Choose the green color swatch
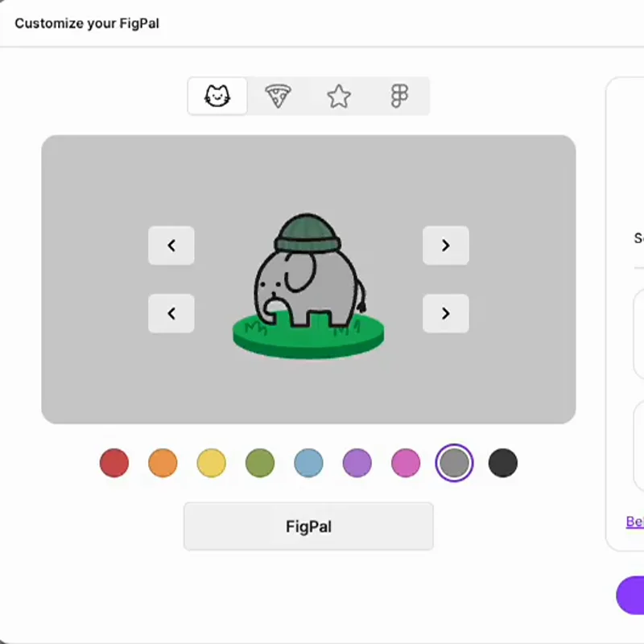The height and width of the screenshot is (644, 644). click(260, 463)
